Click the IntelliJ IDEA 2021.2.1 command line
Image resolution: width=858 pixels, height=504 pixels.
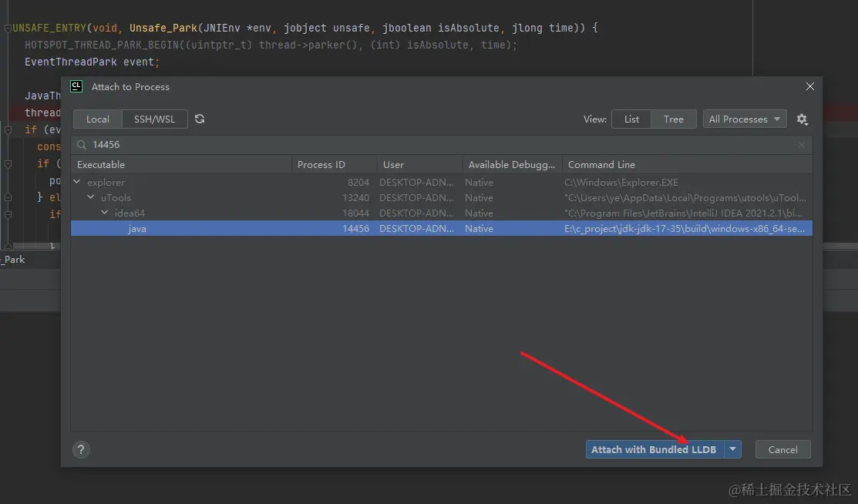683,213
